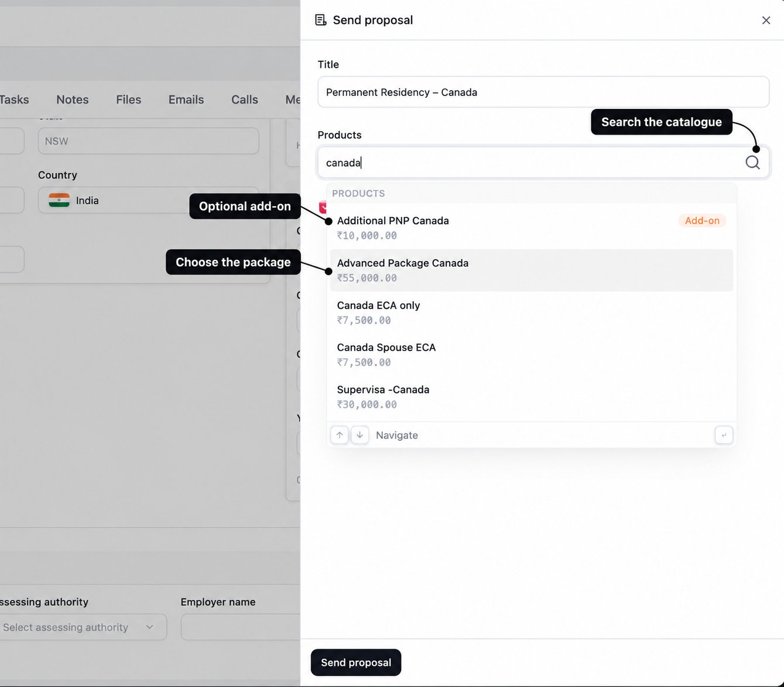Select Additional PNP Canada product

532,228
